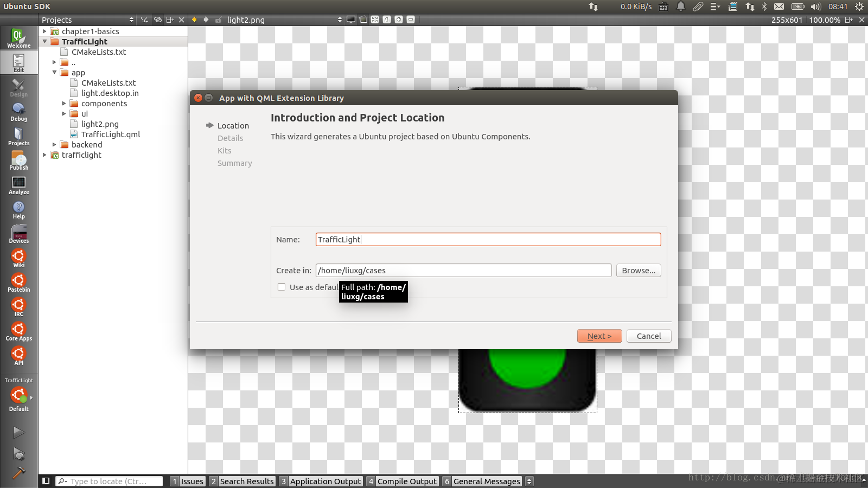Click fit to screen icon in viewer

[375, 20]
